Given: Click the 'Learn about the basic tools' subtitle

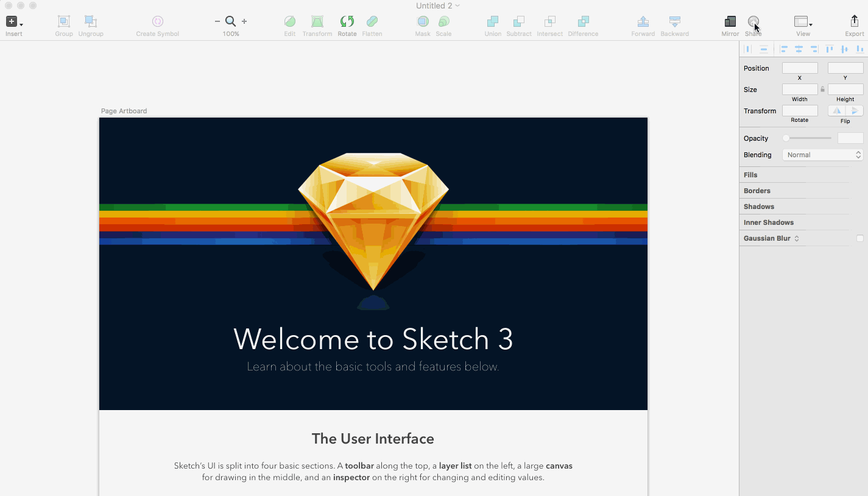Looking at the screenshot, I should click(373, 367).
